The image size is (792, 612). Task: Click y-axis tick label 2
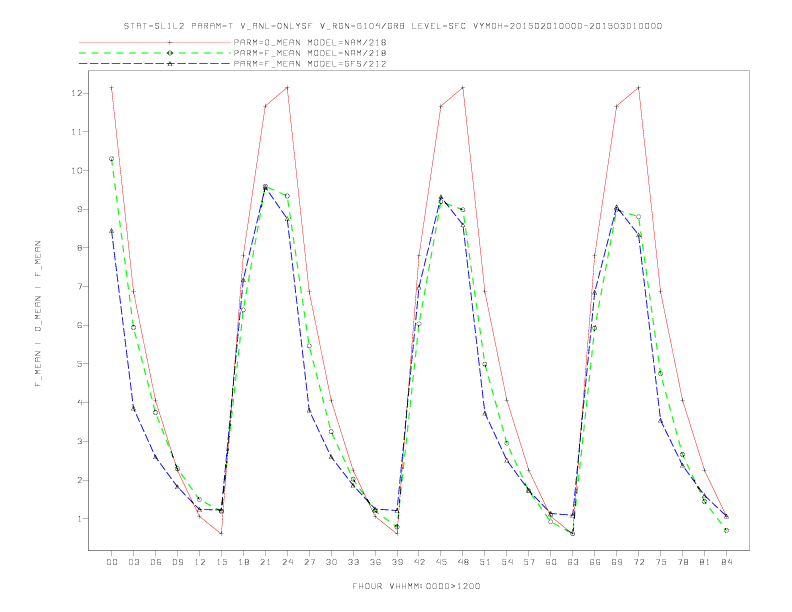pos(79,480)
